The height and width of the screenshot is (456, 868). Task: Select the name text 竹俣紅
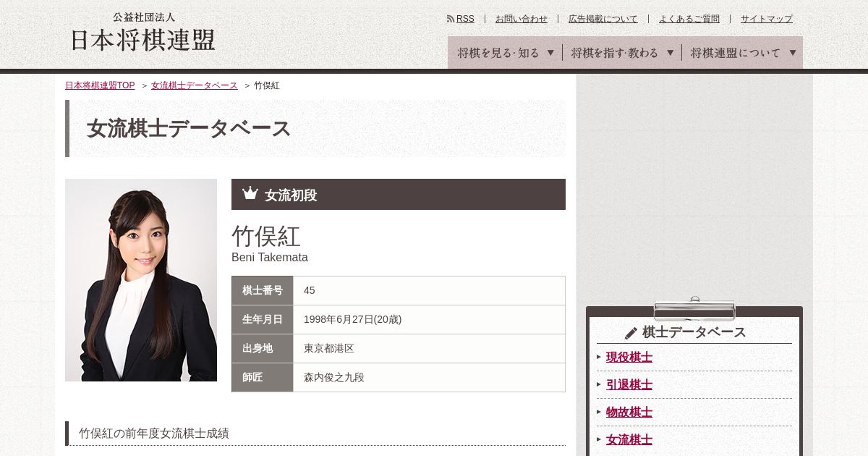[x=266, y=236]
